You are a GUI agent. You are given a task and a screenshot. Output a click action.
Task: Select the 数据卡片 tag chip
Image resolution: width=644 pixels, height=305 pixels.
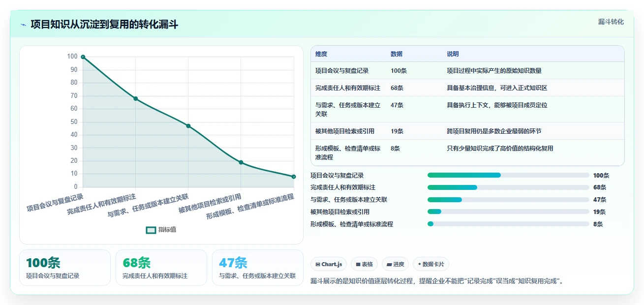(431, 264)
